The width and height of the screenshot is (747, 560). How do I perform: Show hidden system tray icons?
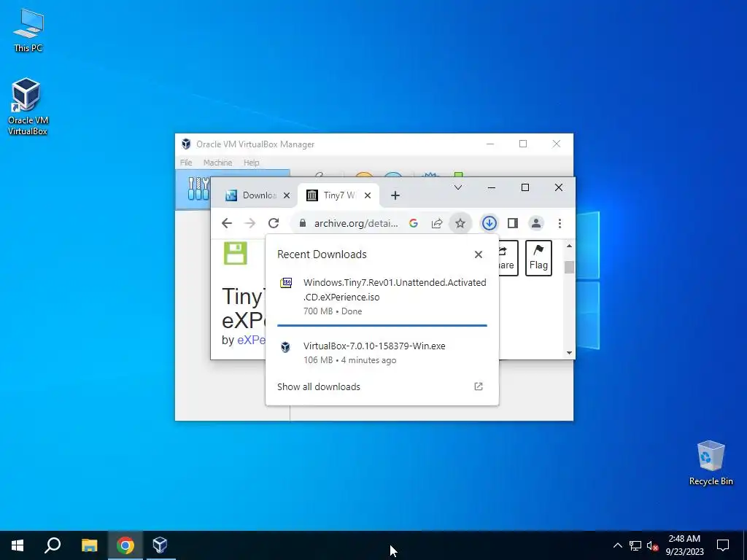(x=617, y=545)
